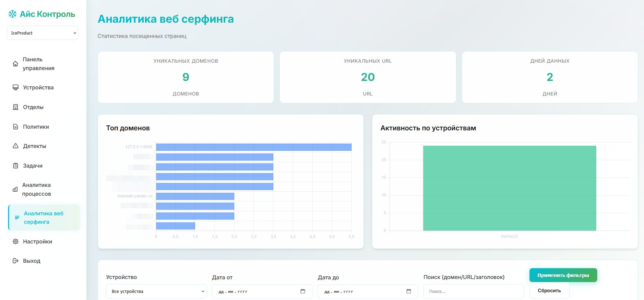Click the green PAPAICE activity bar

[x=509, y=188]
